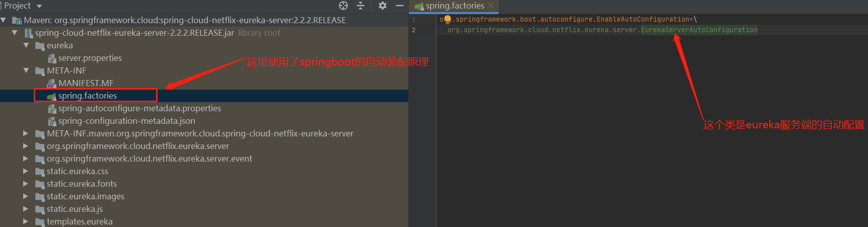This screenshot has height=227, width=868.
Task: Click the spring leaf icon beside spring.factories
Action: click(x=52, y=96)
